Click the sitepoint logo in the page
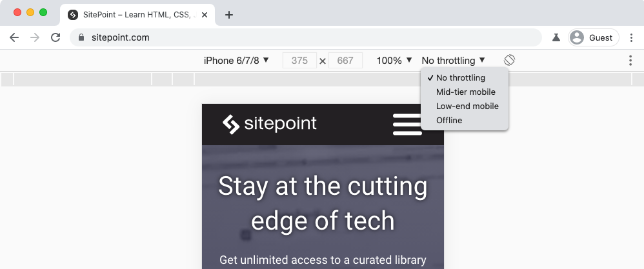The height and width of the screenshot is (269, 644). click(270, 124)
